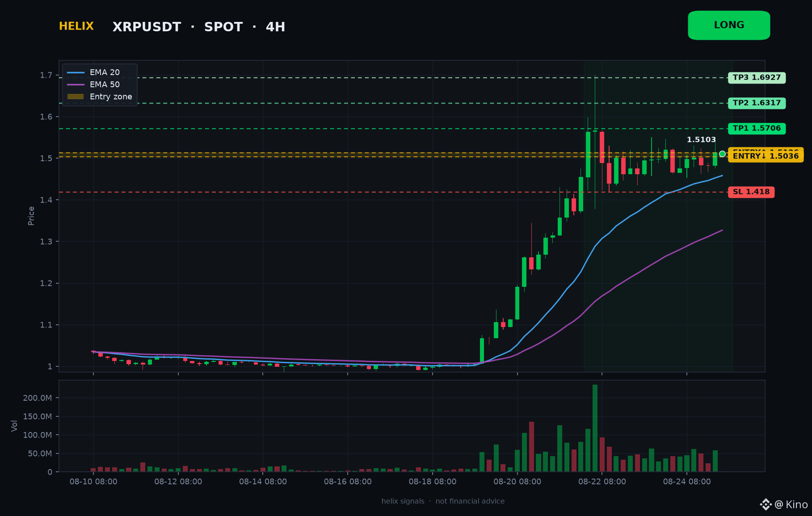
Task: Click the Entry zone yellow legend swatch
Action: pyautogui.click(x=76, y=96)
